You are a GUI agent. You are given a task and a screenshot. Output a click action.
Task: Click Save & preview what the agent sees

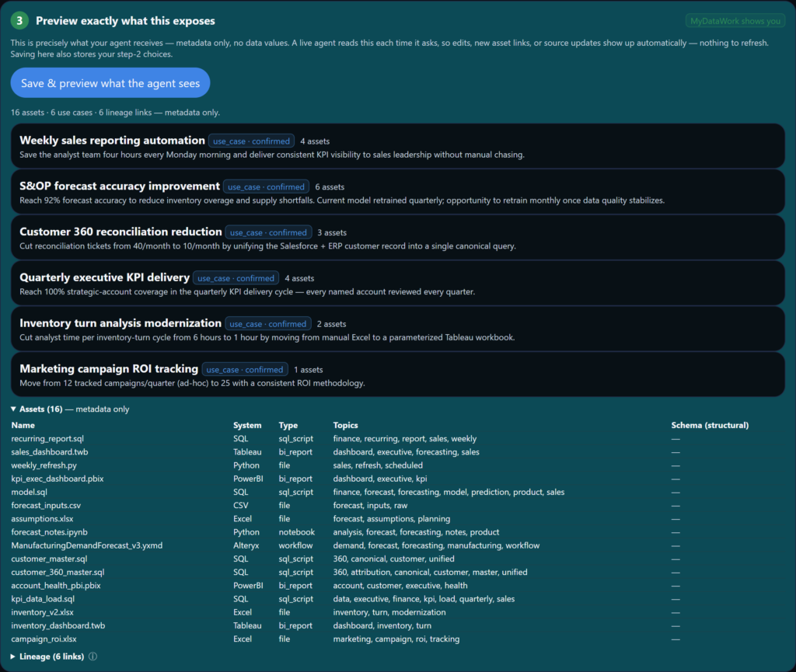tap(110, 83)
